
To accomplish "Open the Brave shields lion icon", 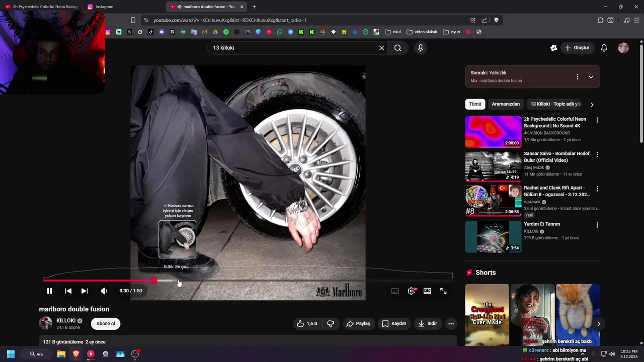I will [496, 20].
